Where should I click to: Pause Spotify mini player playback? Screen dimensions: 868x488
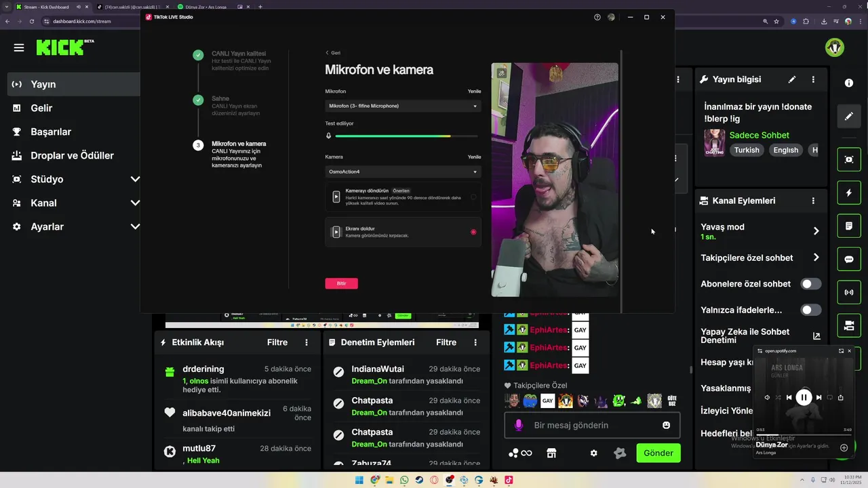click(804, 397)
